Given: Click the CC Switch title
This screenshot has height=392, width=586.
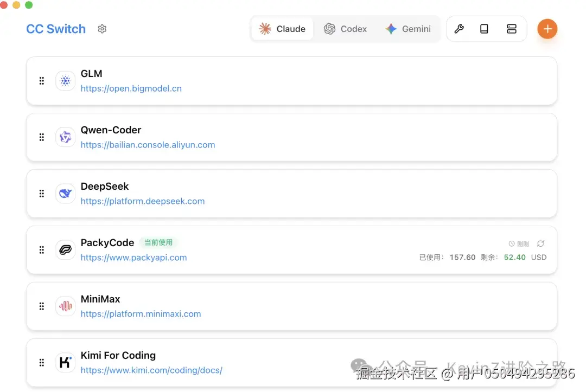Looking at the screenshot, I should 56,29.
